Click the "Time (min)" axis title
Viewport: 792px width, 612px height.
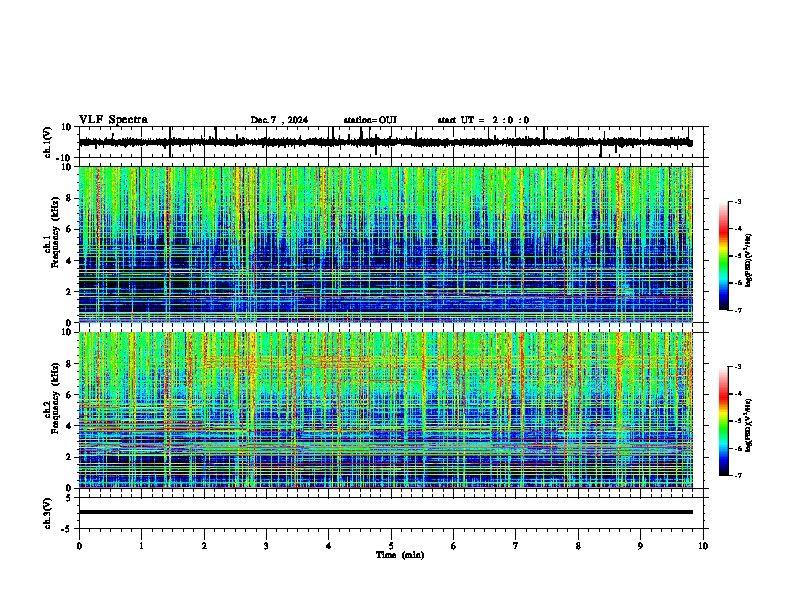pos(400,555)
